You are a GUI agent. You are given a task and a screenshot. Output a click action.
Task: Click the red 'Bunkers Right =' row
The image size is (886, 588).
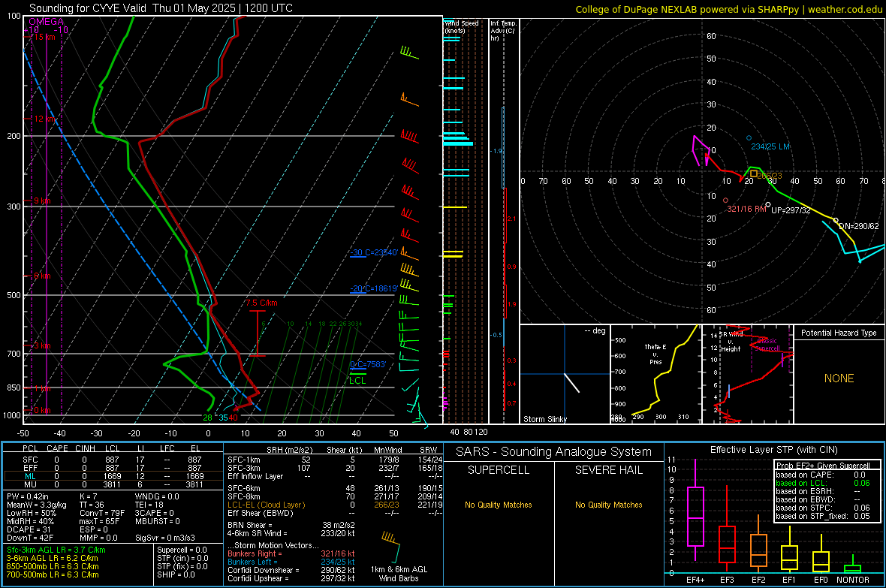pos(291,553)
